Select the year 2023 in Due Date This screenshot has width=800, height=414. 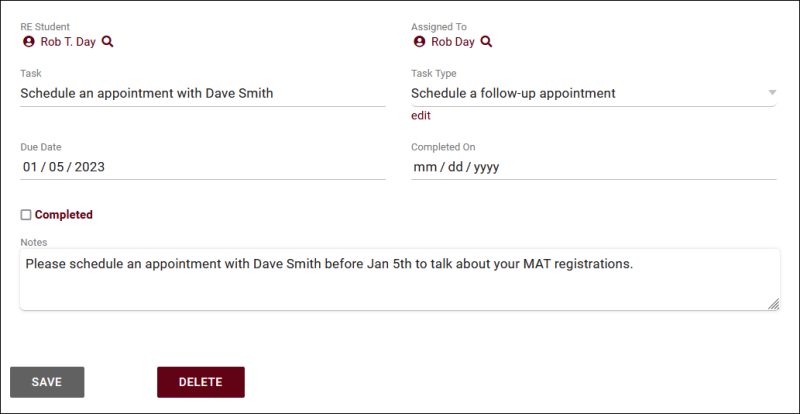point(87,167)
